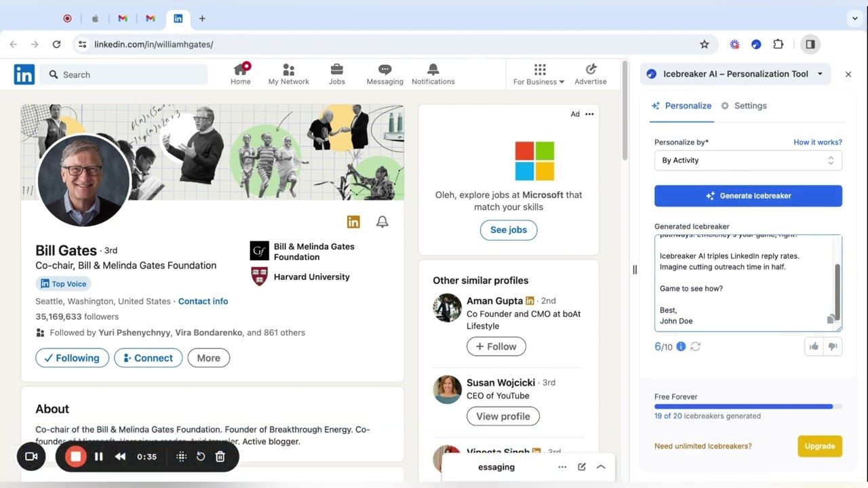Open side panel selector dropdown arrow

click(820, 75)
